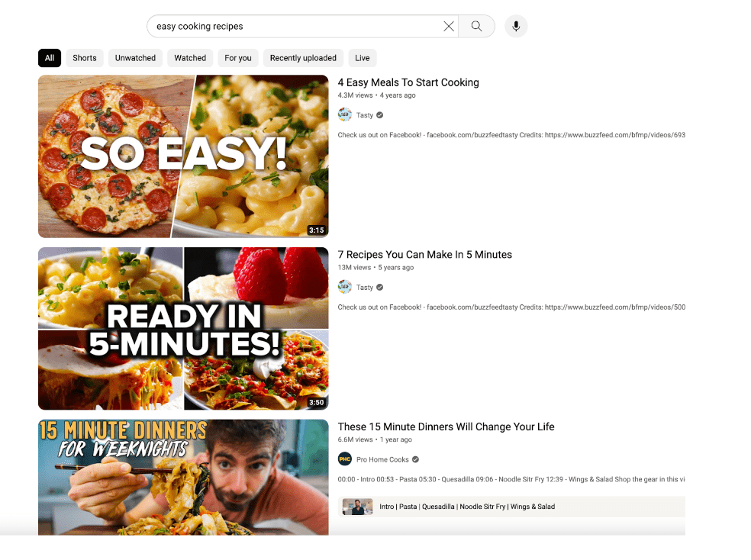This screenshot has height=560, width=751.
Task: Click the search magnifier icon
Action: click(x=476, y=25)
